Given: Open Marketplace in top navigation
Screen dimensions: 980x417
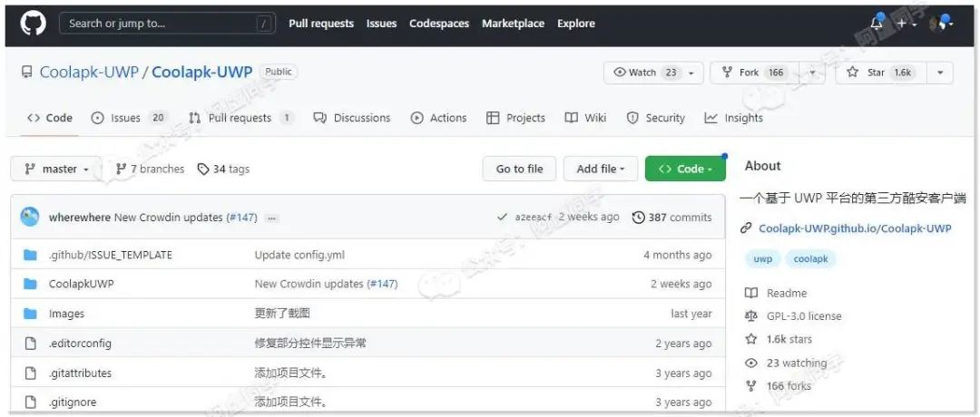Looking at the screenshot, I should [513, 24].
